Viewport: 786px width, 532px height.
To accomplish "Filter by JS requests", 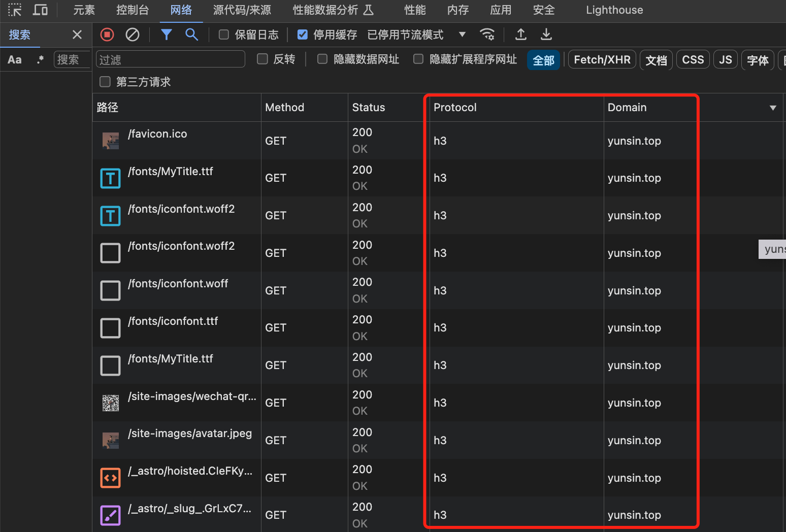I will click(726, 60).
